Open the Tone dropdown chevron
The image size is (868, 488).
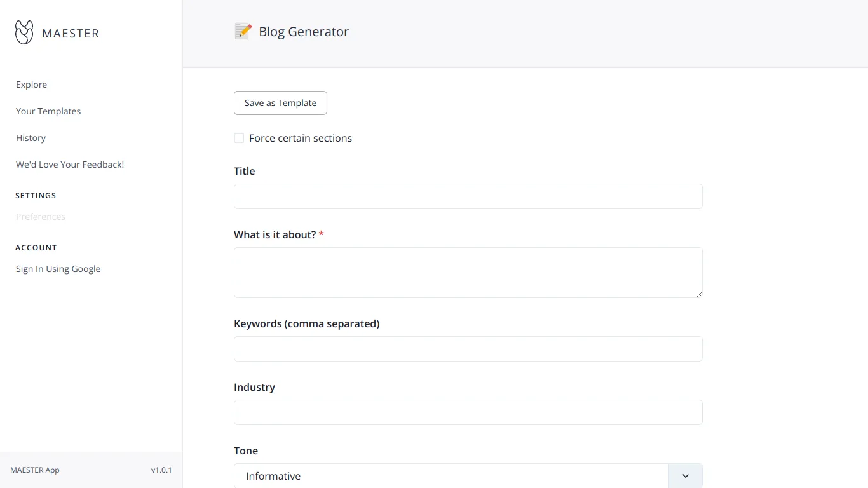point(685,475)
